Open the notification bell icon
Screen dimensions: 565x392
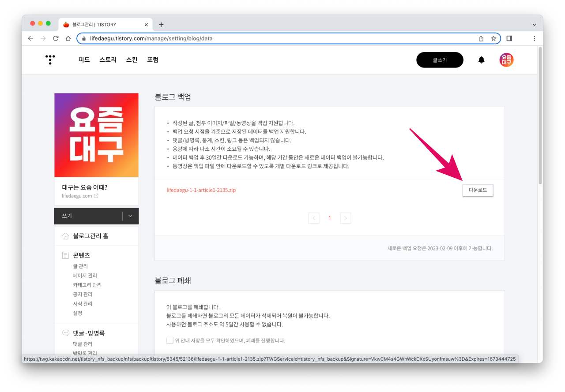pyautogui.click(x=481, y=60)
